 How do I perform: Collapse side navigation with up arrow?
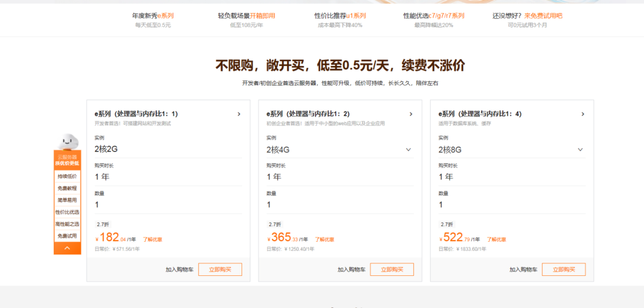(67, 248)
